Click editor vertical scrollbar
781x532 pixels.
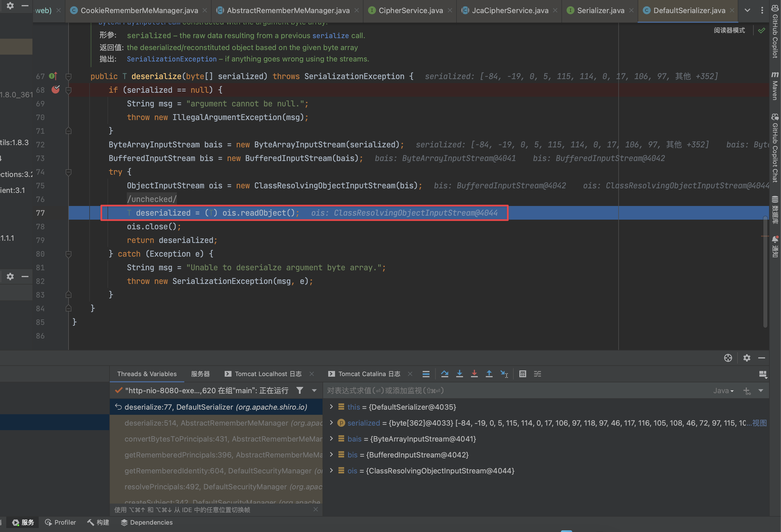(765, 271)
